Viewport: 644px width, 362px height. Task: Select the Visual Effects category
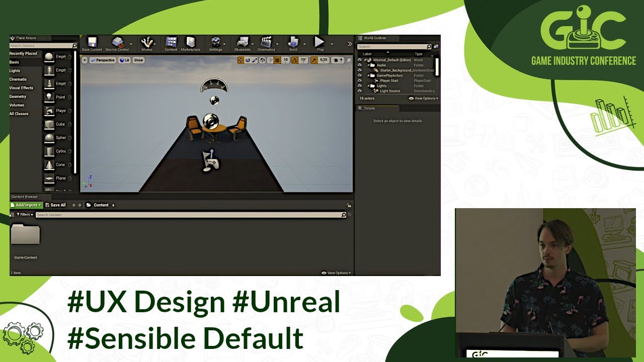tap(21, 87)
